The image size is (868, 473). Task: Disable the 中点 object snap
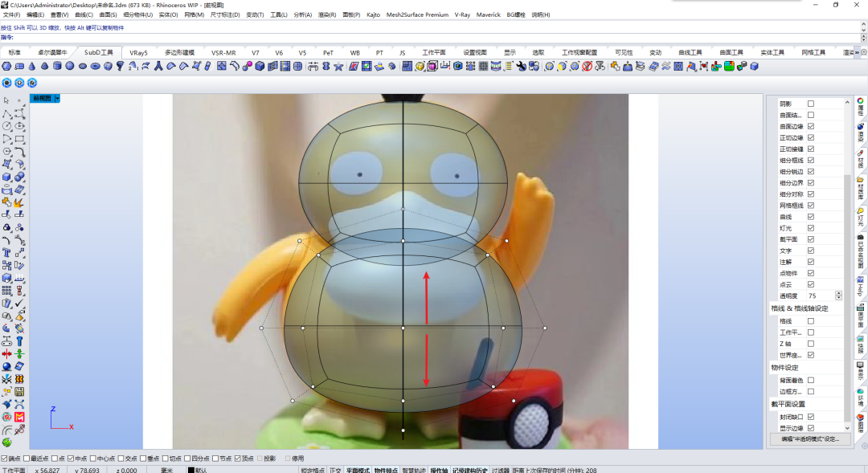[x=71, y=459]
